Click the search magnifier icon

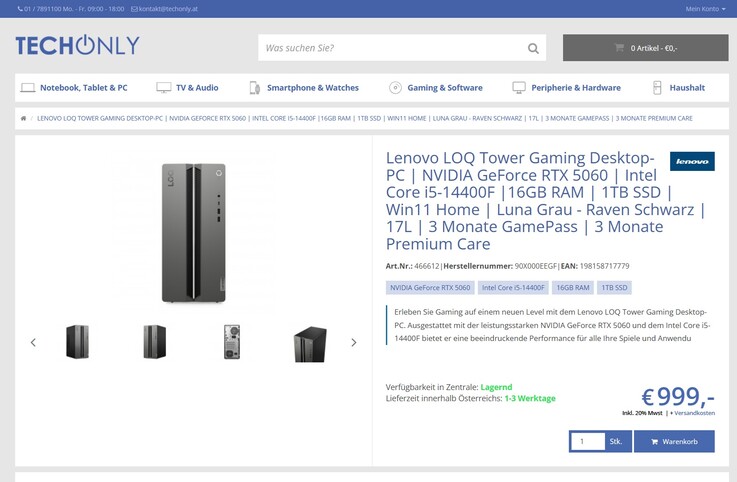(x=533, y=48)
